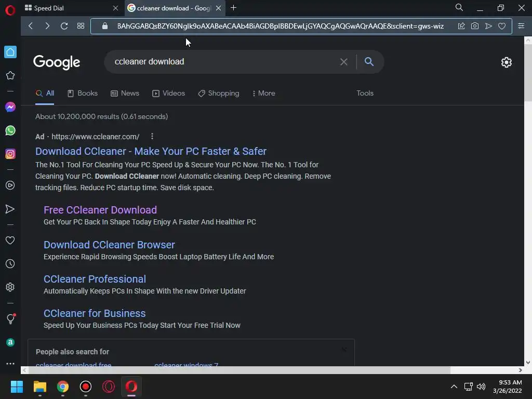532x399 pixels.
Task: Open ad options three-dot menu
Action: click(x=152, y=137)
